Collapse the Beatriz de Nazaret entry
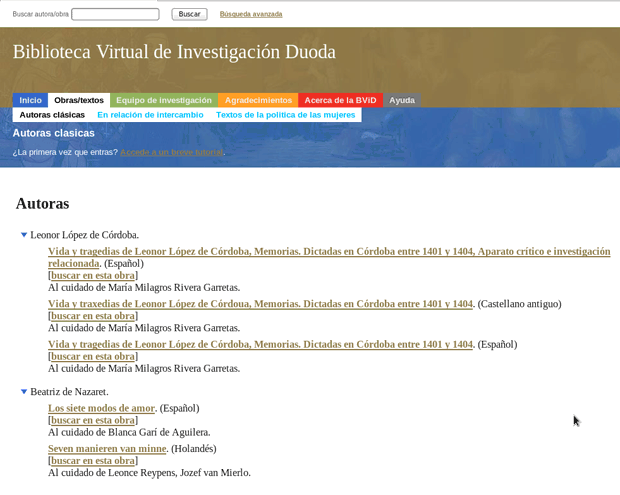Image resolution: width=620 pixels, height=495 pixels. [x=24, y=392]
